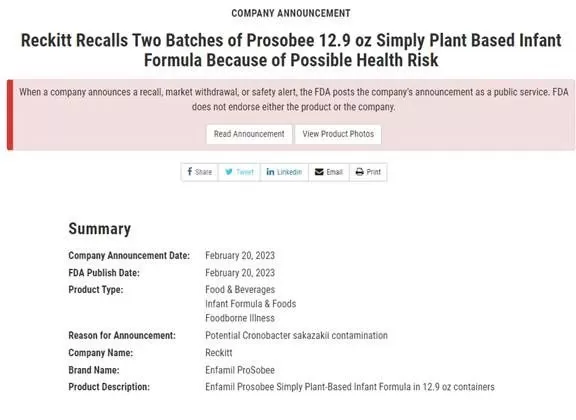Click the recall headline title
The height and width of the screenshot is (420, 576).
(x=291, y=50)
